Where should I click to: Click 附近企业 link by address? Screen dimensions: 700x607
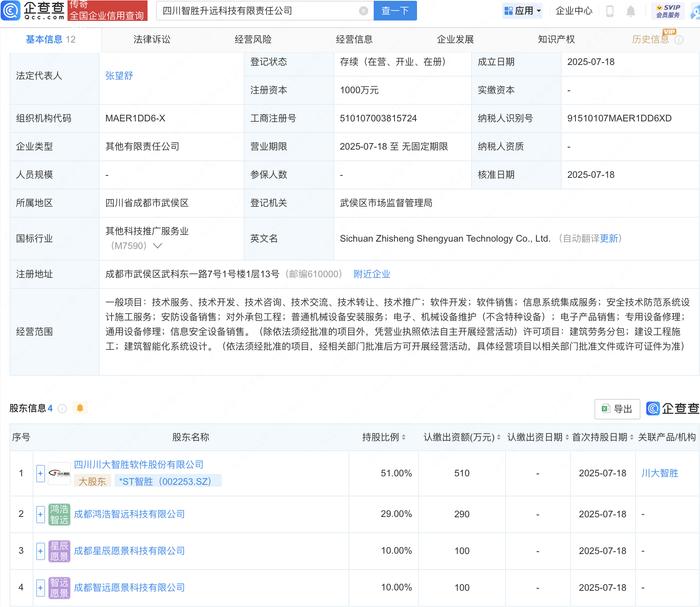pos(372,274)
